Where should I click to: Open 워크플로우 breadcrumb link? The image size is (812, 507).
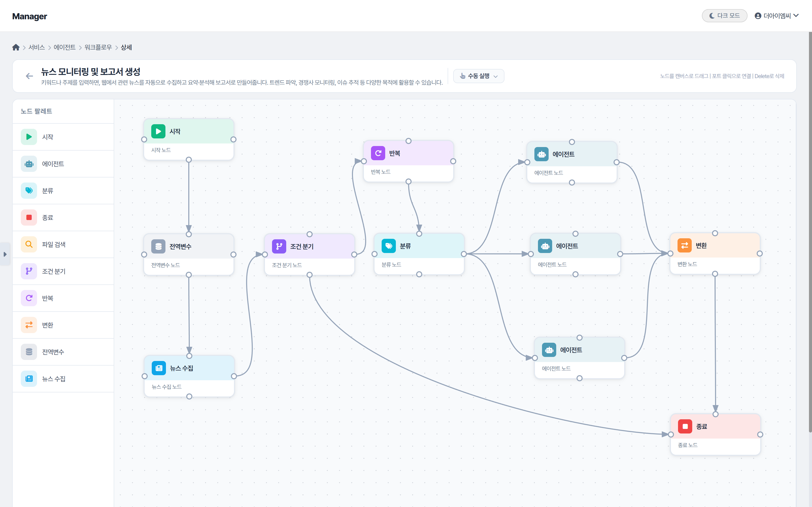98,47
